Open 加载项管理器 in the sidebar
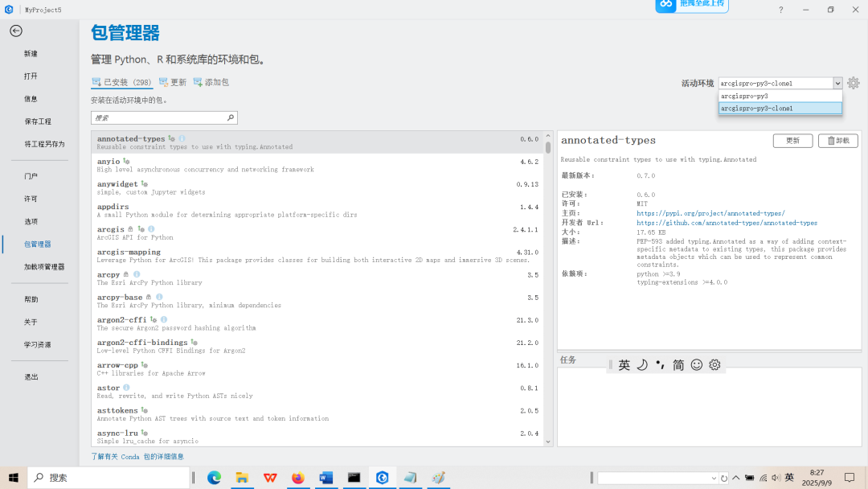868x489 pixels. tap(44, 267)
